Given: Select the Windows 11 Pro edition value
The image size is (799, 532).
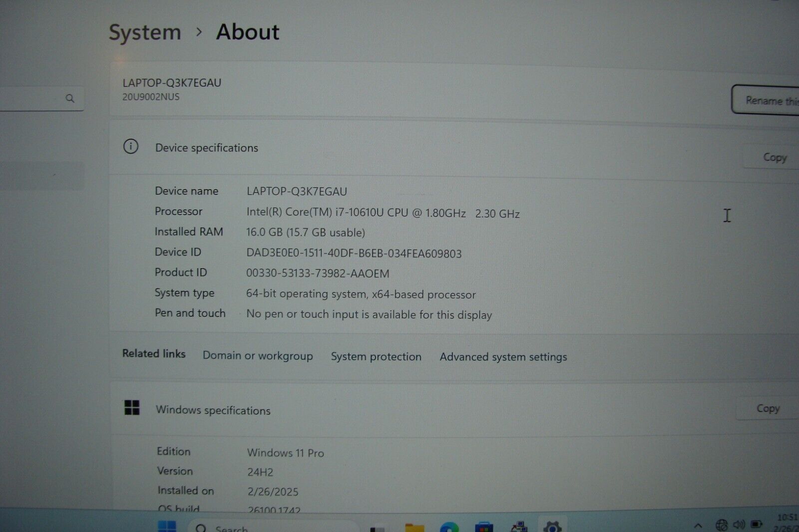Looking at the screenshot, I should coord(285,453).
